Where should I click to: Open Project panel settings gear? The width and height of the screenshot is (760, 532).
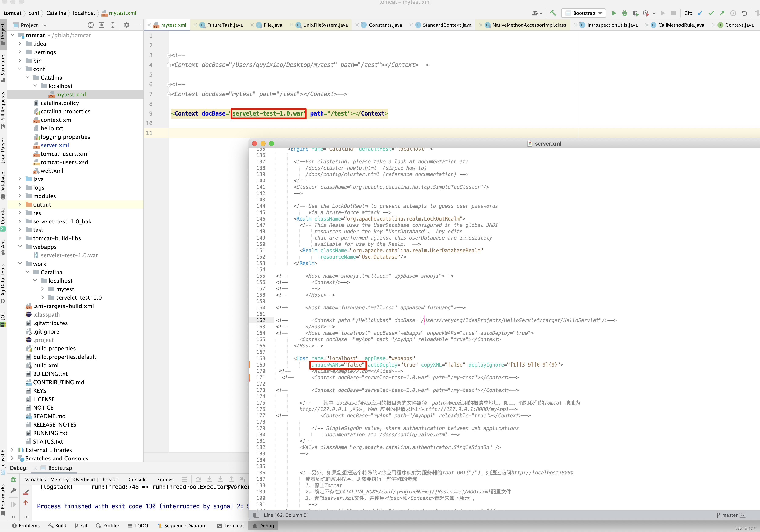127,25
